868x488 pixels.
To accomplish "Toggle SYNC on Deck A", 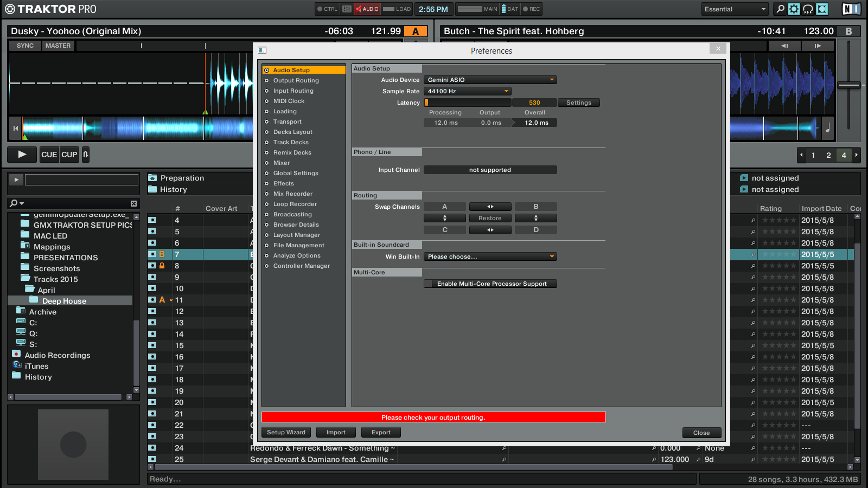I will click(25, 46).
